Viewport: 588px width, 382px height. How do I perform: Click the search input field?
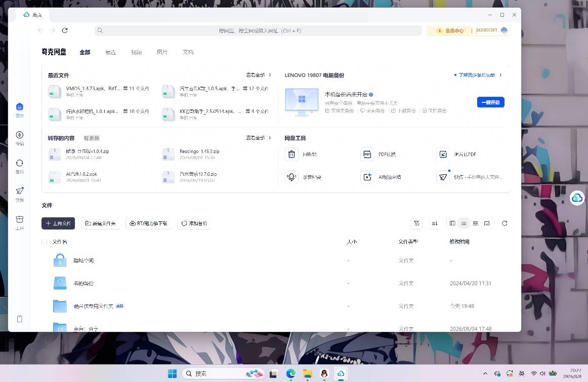(x=258, y=30)
